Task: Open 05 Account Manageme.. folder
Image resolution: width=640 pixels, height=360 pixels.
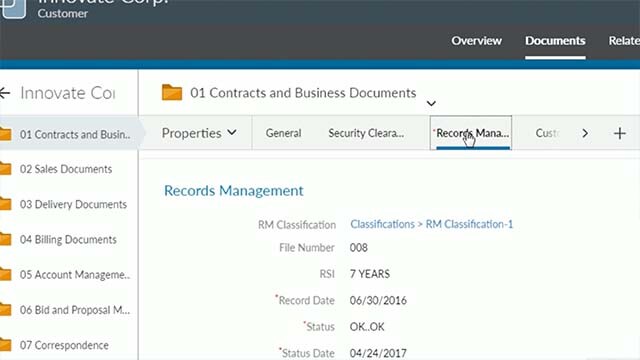Action: [x=75, y=275]
